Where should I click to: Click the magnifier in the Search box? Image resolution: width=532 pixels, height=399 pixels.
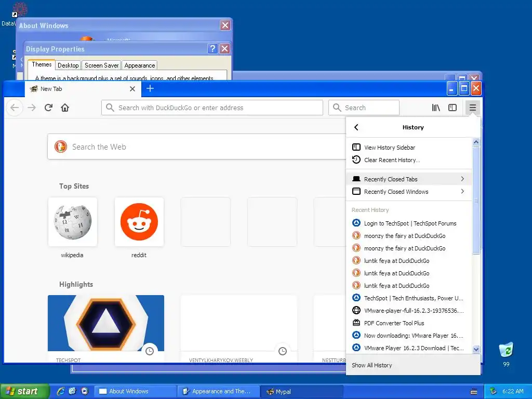tap(337, 108)
